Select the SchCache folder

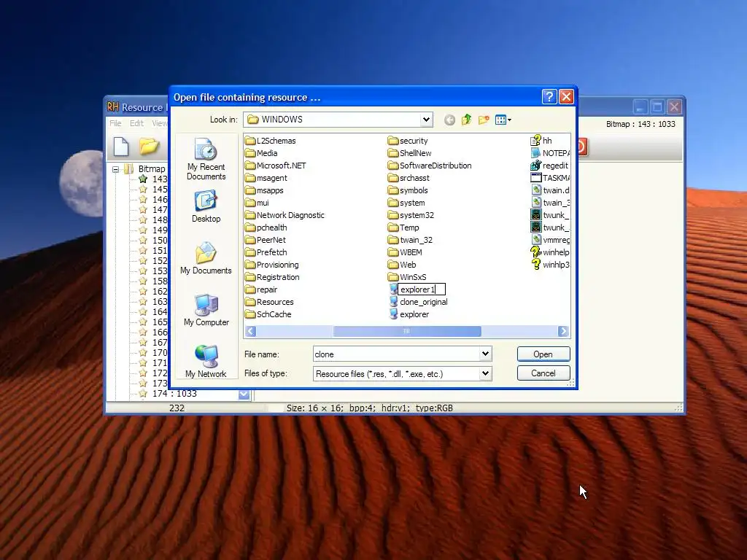pyautogui.click(x=268, y=314)
